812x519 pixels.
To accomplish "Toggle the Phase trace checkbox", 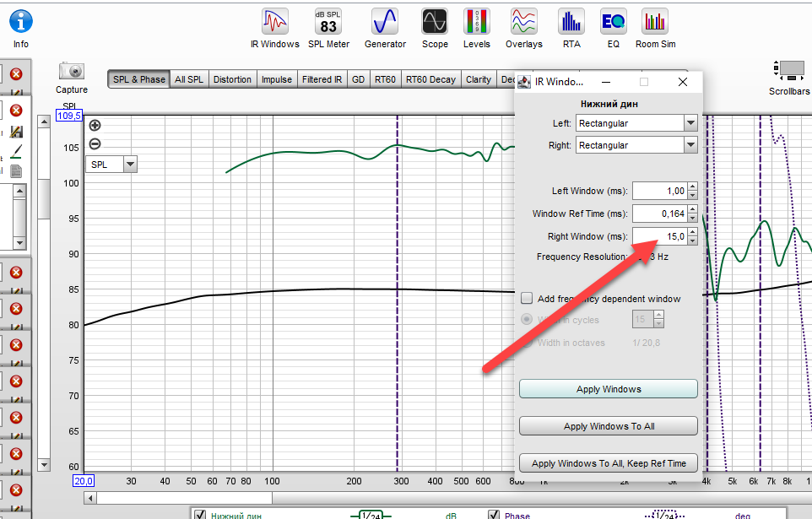I will [494, 515].
